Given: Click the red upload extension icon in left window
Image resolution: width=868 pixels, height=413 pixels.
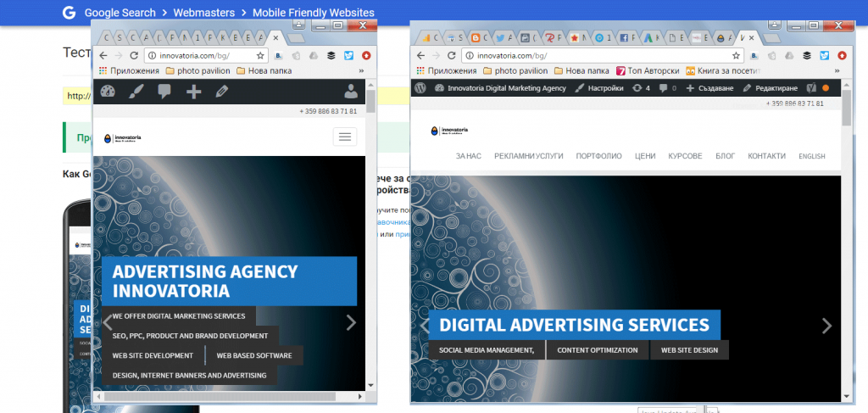Looking at the screenshot, I should point(366,55).
